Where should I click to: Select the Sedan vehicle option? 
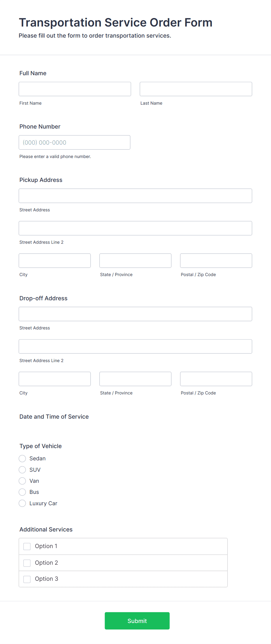pyautogui.click(x=22, y=459)
